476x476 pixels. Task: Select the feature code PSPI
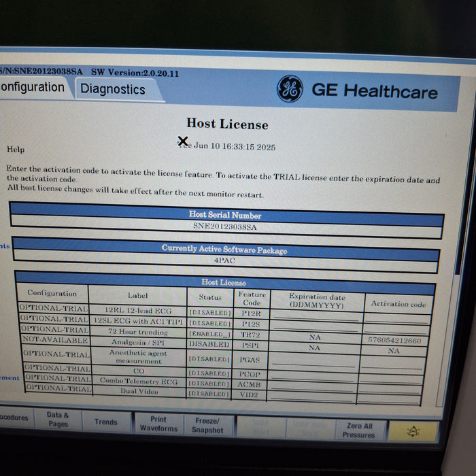coord(250,345)
